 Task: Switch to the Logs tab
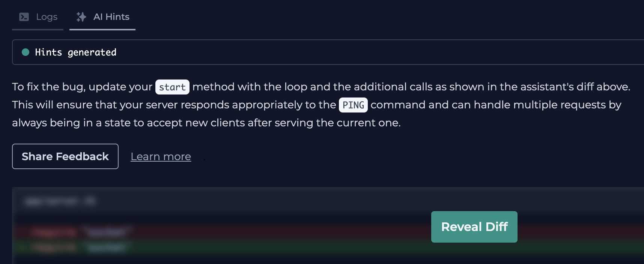tap(38, 17)
